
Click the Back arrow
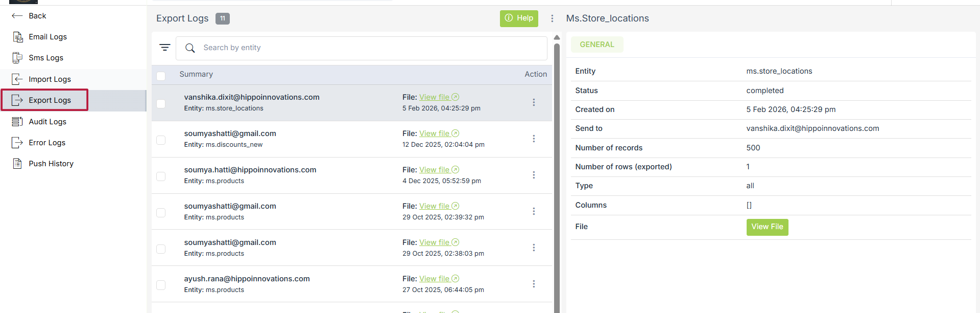click(x=17, y=16)
